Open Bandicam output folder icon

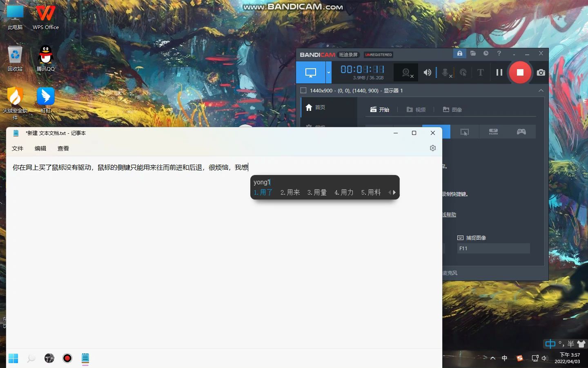473,53
